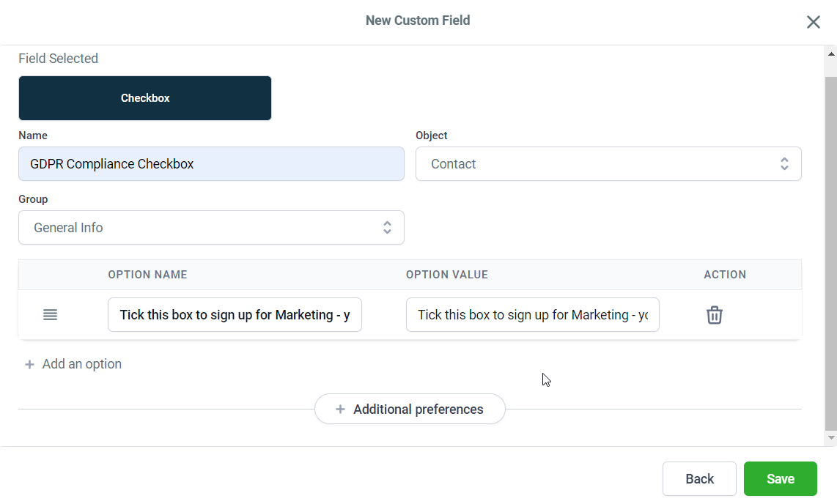Edit the Option Value text field

click(532, 315)
